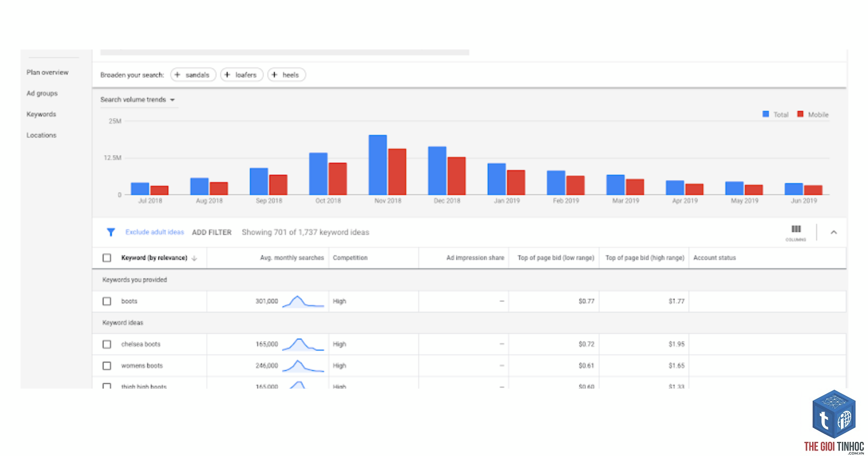The image size is (868, 456).
Task: Click the filter funnel icon
Action: [111, 232]
